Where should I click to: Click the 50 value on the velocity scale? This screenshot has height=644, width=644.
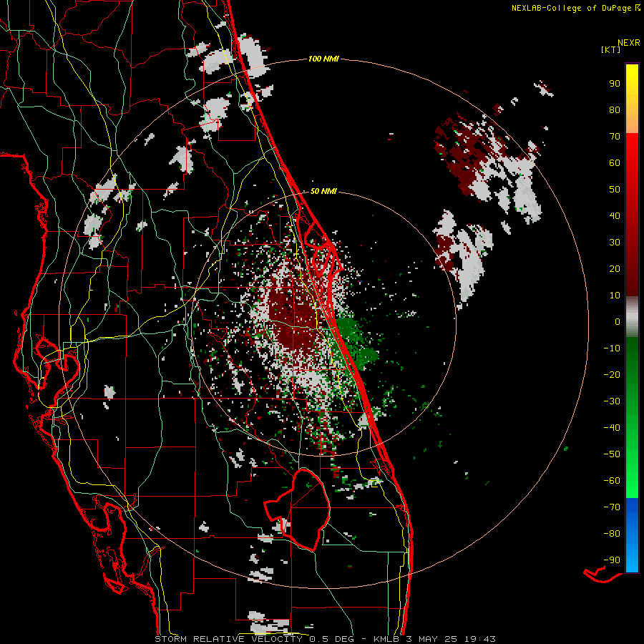click(615, 190)
